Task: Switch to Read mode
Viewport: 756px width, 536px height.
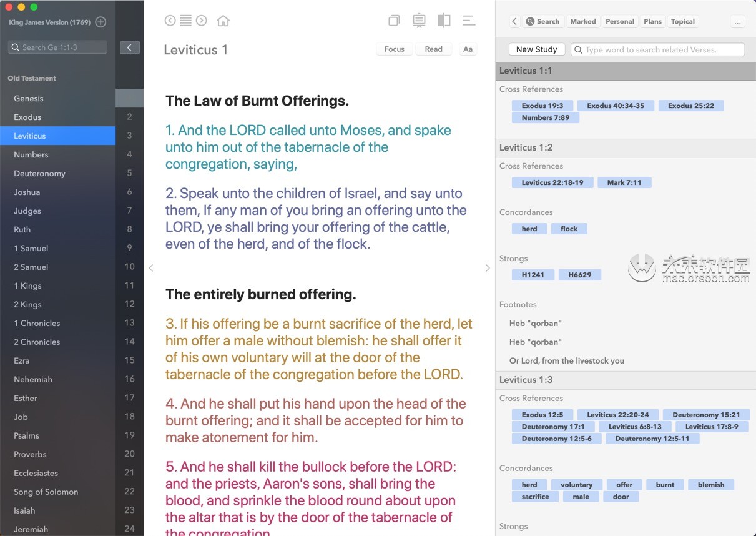Action: (x=433, y=49)
